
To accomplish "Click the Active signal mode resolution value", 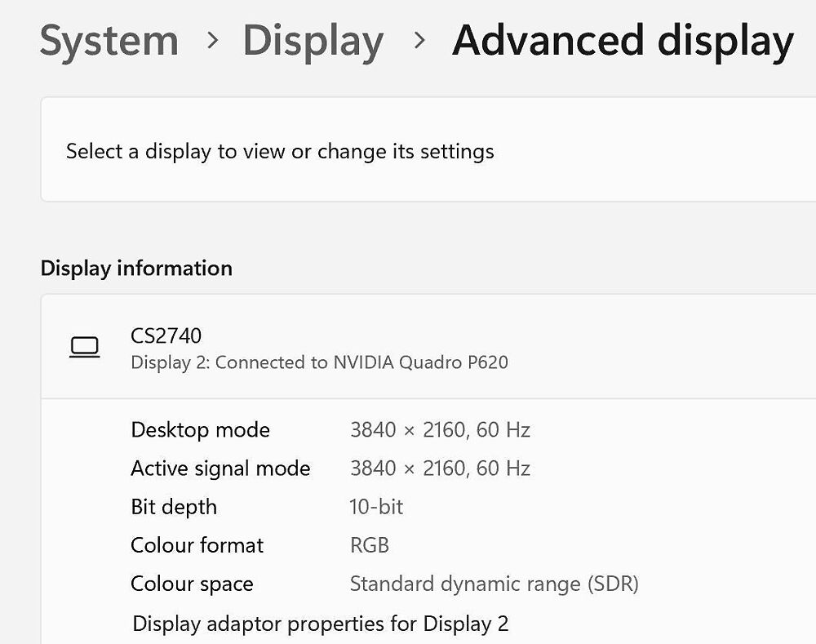I will tap(440, 469).
